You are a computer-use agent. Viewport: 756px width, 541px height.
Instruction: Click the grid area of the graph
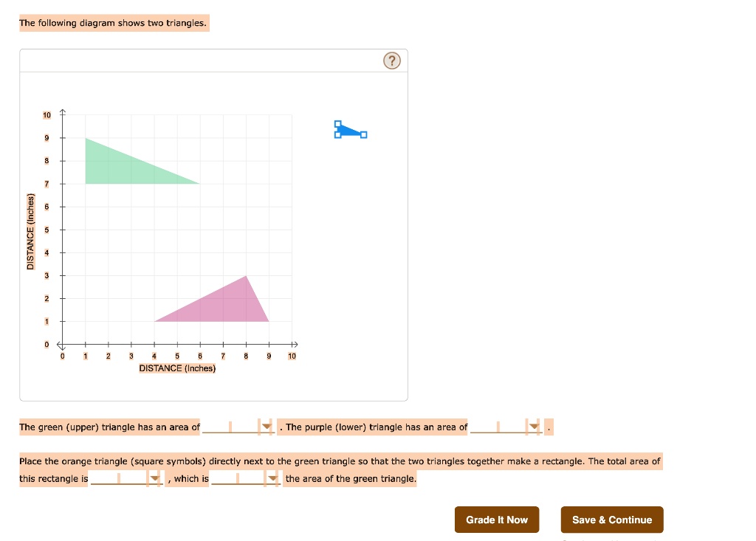[x=177, y=229]
